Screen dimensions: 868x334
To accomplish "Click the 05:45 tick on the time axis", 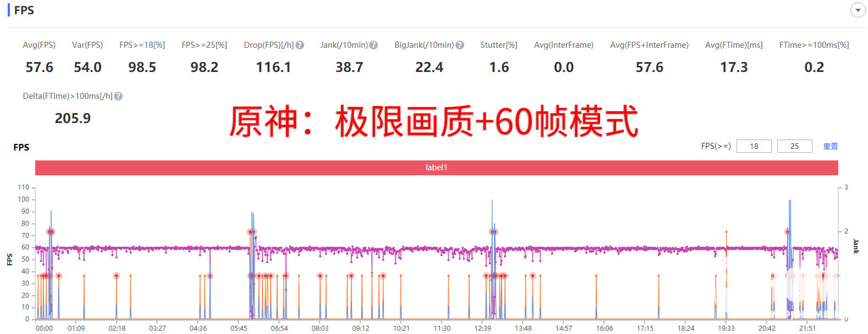I will [239, 329].
